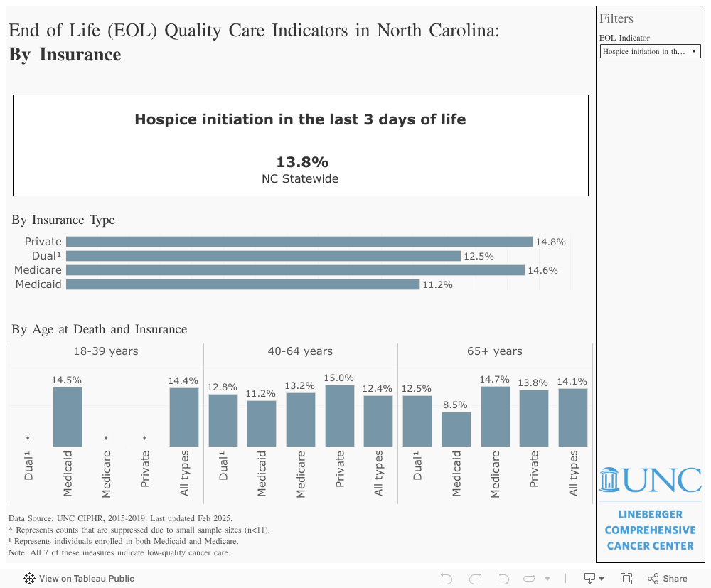Click the '40-64 years' column header

(x=300, y=351)
